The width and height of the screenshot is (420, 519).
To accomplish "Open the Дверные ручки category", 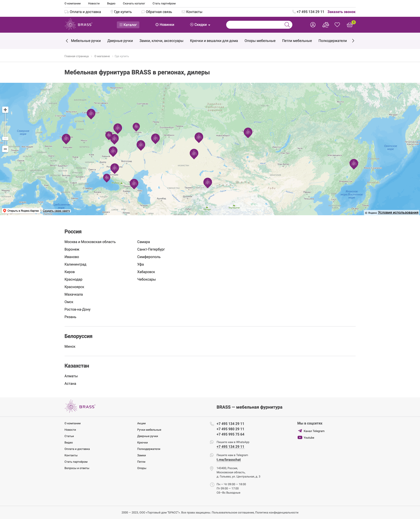I will [x=120, y=41].
